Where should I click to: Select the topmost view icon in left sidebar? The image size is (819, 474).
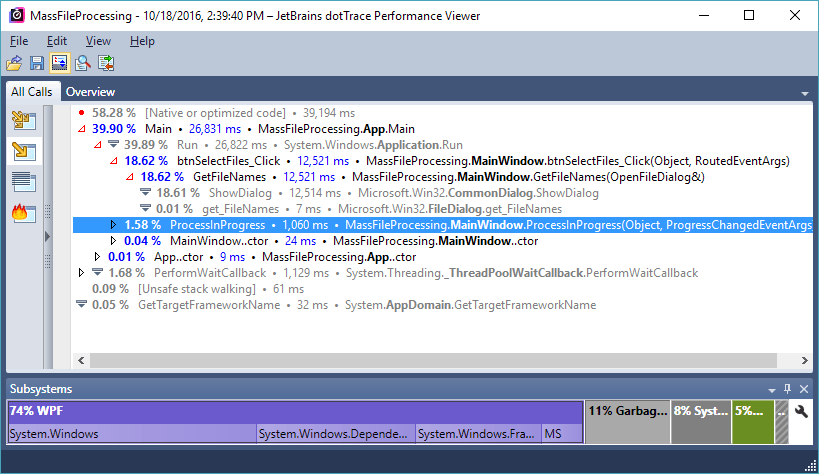pyautogui.click(x=24, y=121)
